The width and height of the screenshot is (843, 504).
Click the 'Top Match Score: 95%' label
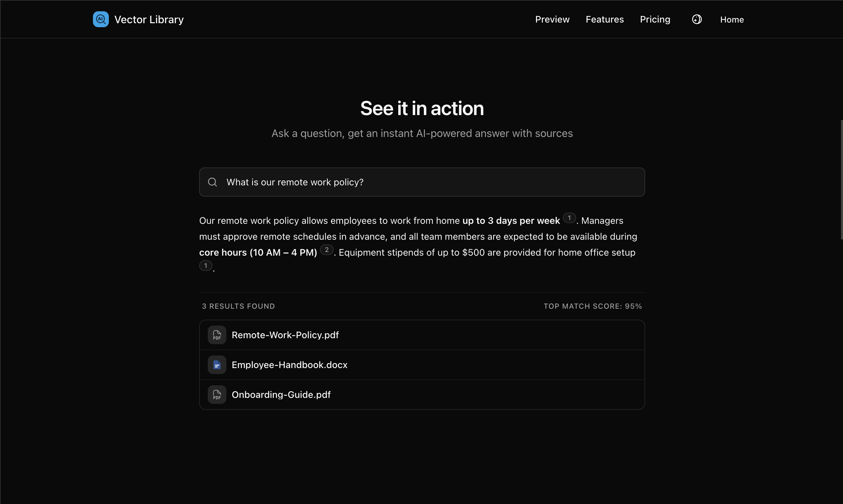point(592,306)
